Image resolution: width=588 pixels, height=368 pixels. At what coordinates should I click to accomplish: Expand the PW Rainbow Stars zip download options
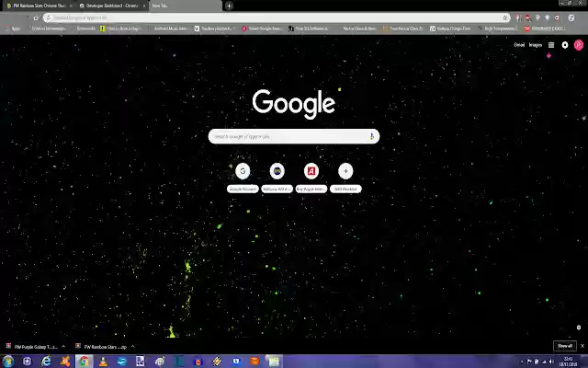tap(132, 347)
